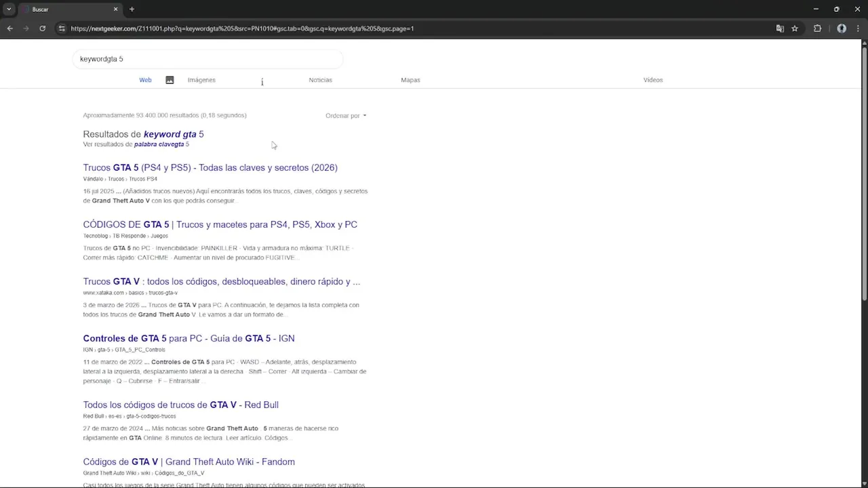Click the palabra clavegta 5 suggestion
Image resolution: width=868 pixels, height=488 pixels.
point(161,144)
